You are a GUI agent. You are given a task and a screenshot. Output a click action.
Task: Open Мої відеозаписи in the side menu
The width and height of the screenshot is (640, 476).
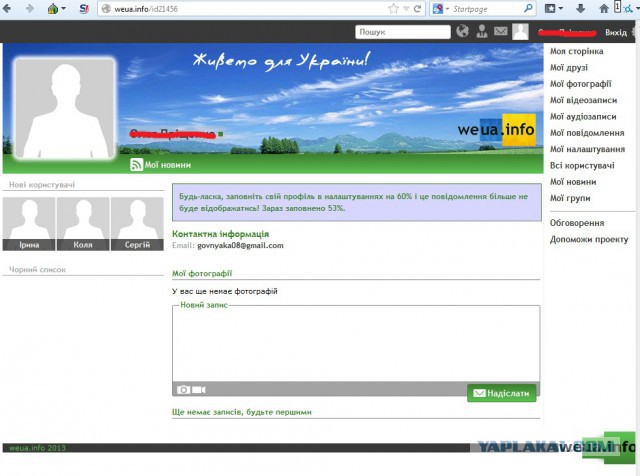point(583,100)
